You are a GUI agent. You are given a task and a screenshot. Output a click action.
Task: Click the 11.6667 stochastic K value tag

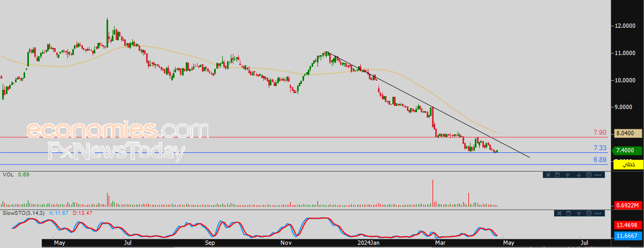627,235
